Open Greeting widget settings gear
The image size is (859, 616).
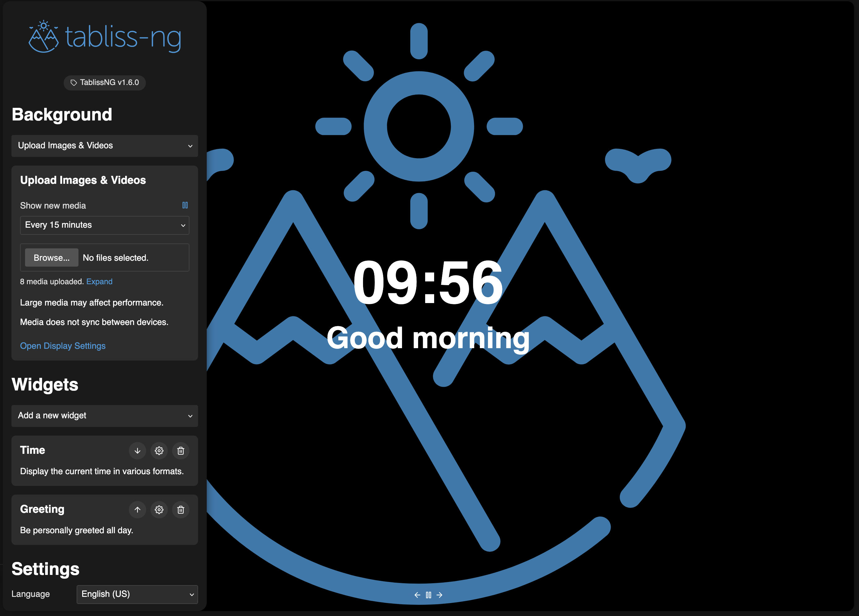coord(159,510)
